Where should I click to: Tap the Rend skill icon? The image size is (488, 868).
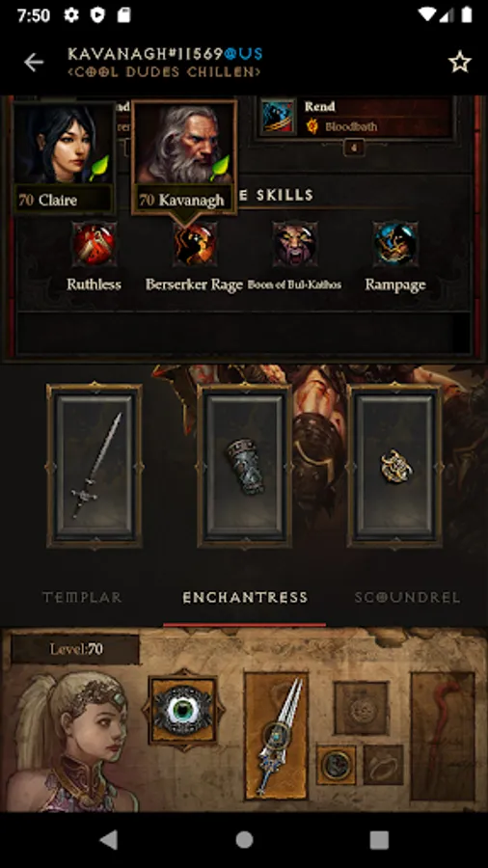pos(279,117)
